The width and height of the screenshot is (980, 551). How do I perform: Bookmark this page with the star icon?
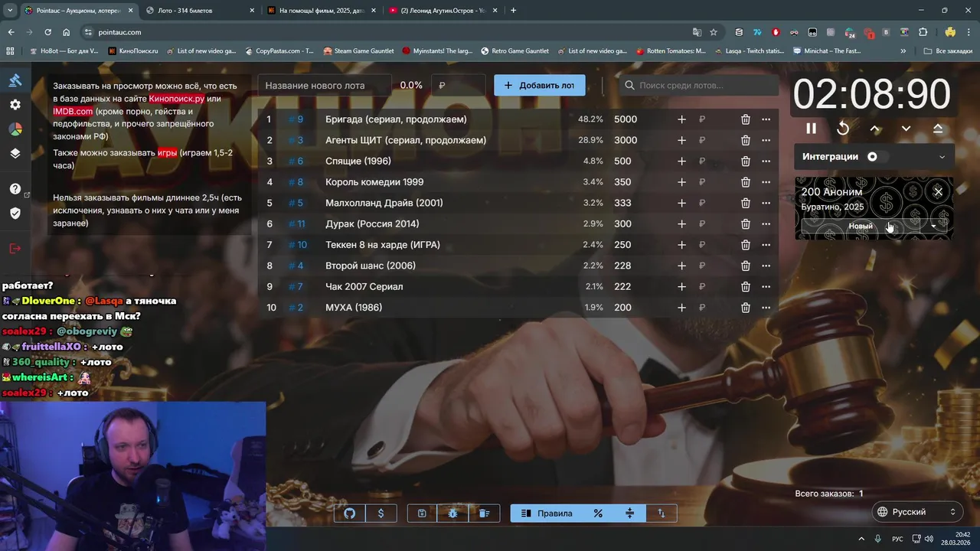(x=714, y=32)
